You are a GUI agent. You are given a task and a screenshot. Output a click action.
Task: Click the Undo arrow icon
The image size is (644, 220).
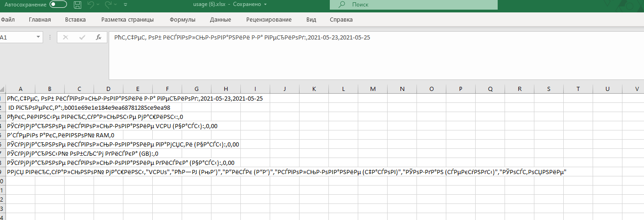point(91,5)
